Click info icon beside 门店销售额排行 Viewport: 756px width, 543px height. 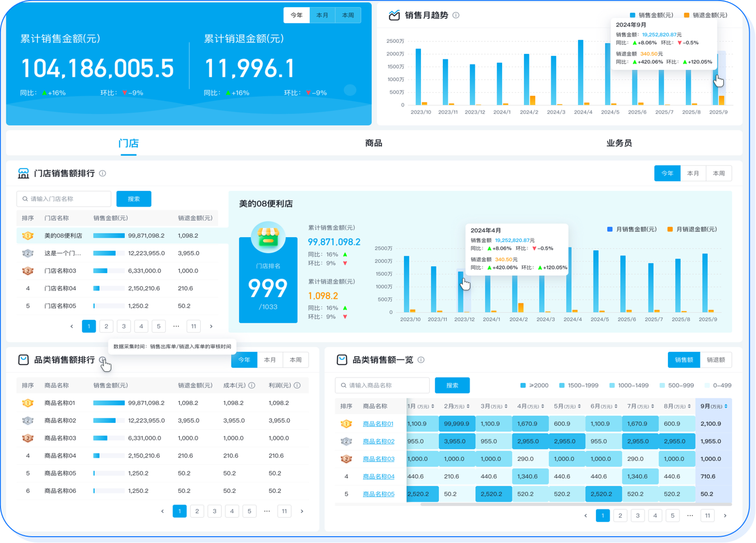[103, 174]
